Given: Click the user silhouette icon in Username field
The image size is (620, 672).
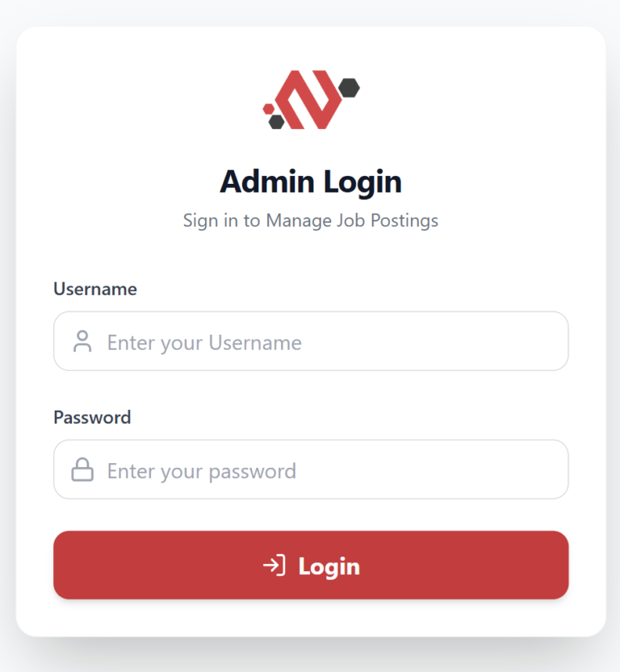Looking at the screenshot, I should 82,341.
